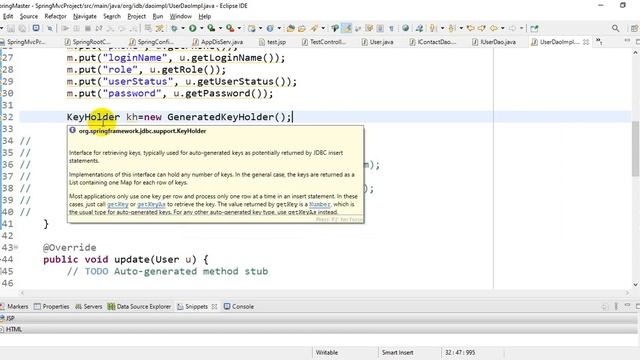Click the Debug bug icon

tap(174, 29)
